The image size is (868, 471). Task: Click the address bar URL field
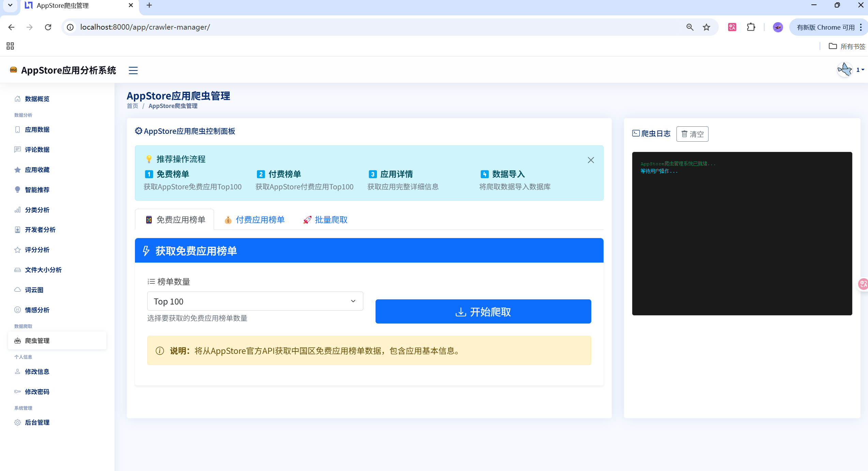click(x=375, y=27)
